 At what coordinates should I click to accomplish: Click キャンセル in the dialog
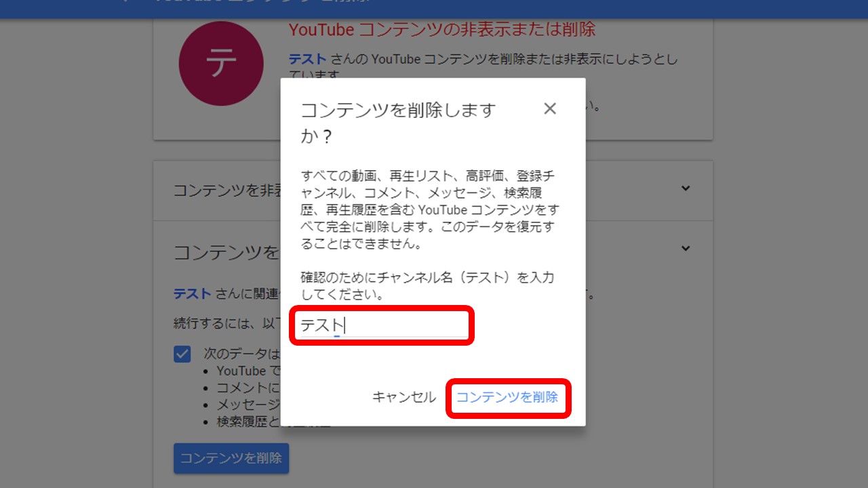[404, 397]
